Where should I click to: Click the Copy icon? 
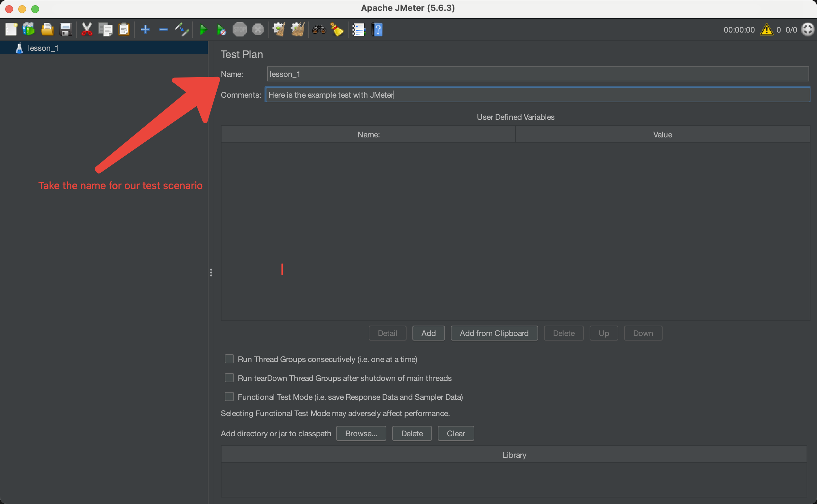point(105,30)
